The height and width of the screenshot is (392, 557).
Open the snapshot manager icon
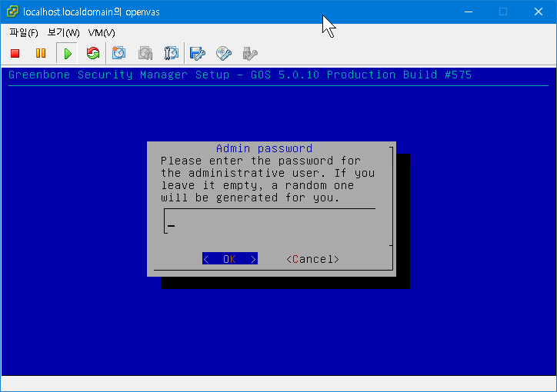172,53
